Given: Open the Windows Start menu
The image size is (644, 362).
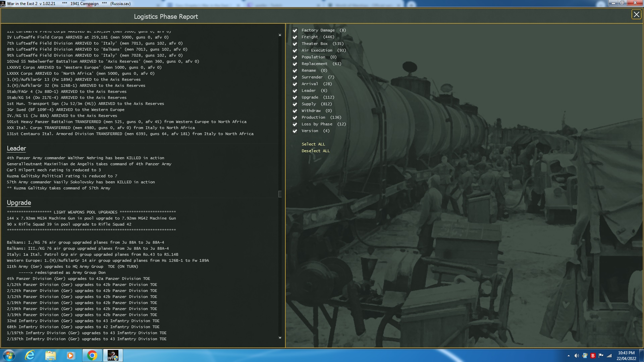Looking at the screenshot, I should pyautogui.click(x=9, y=355).
